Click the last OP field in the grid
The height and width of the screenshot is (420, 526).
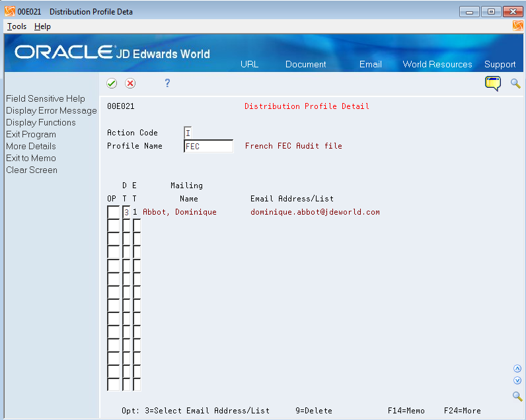[114, 384]
